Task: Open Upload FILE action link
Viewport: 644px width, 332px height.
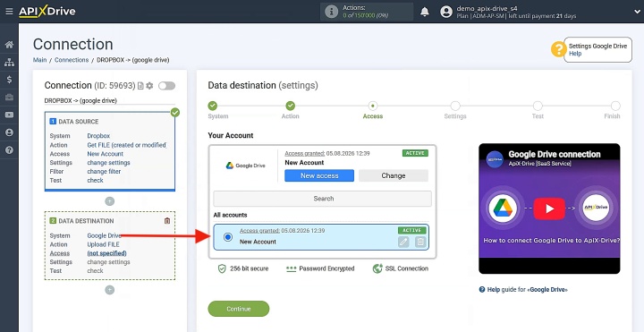Action: pos(103,244)
